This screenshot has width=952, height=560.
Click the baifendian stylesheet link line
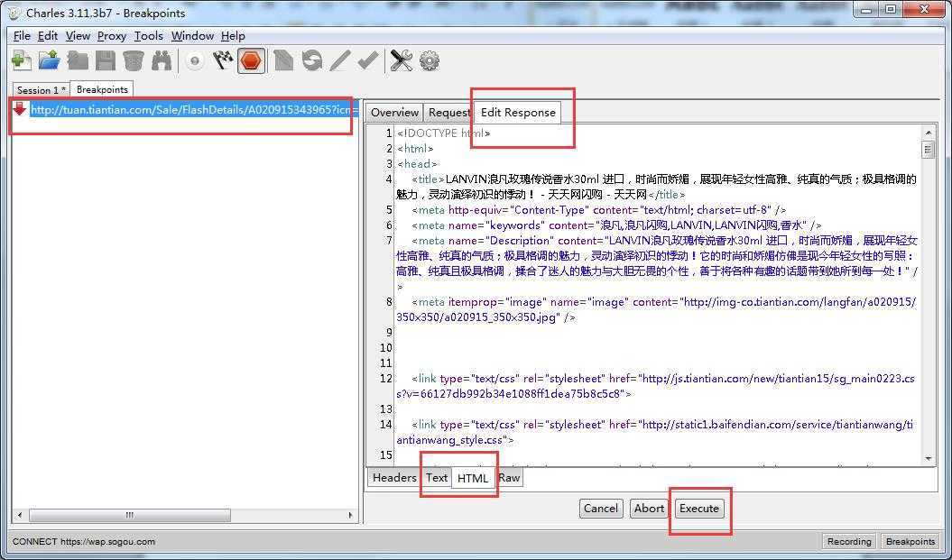(x=654, y=432)
